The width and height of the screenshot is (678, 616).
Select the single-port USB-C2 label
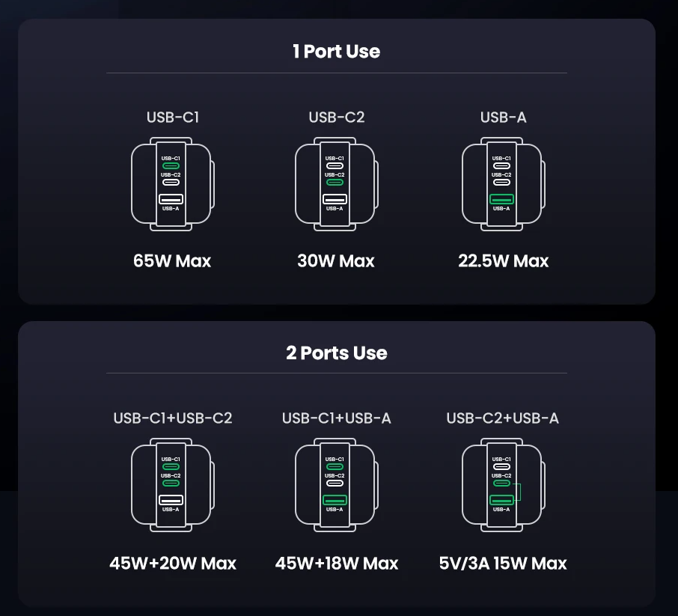tap(336, 117)
